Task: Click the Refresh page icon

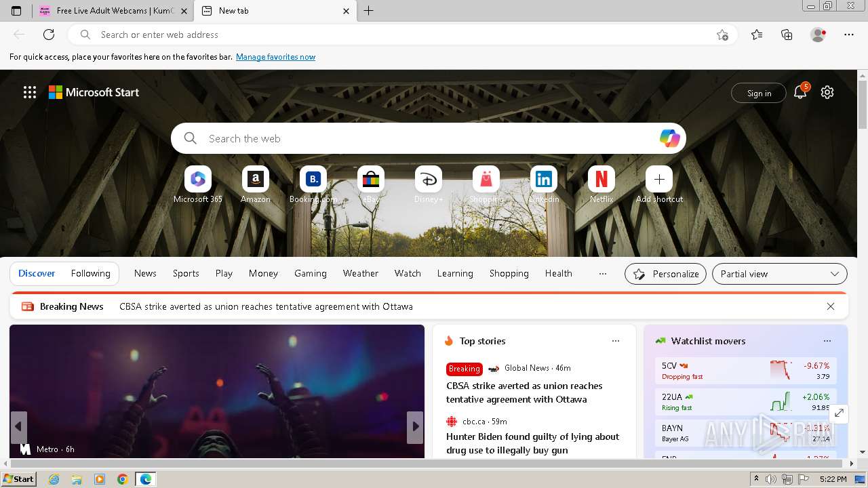Action: click(49, 35)
